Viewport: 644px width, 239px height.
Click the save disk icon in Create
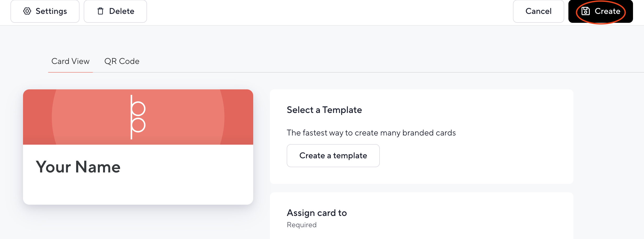[x=585, y=11]
